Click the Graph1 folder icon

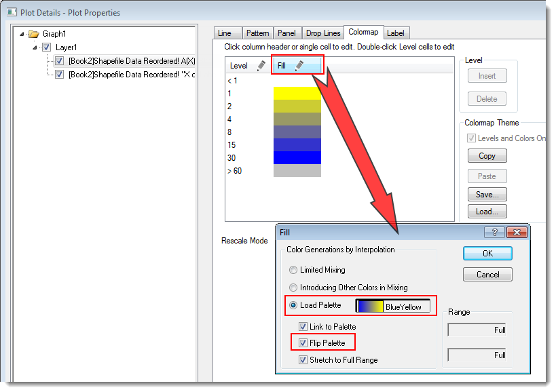35,34
